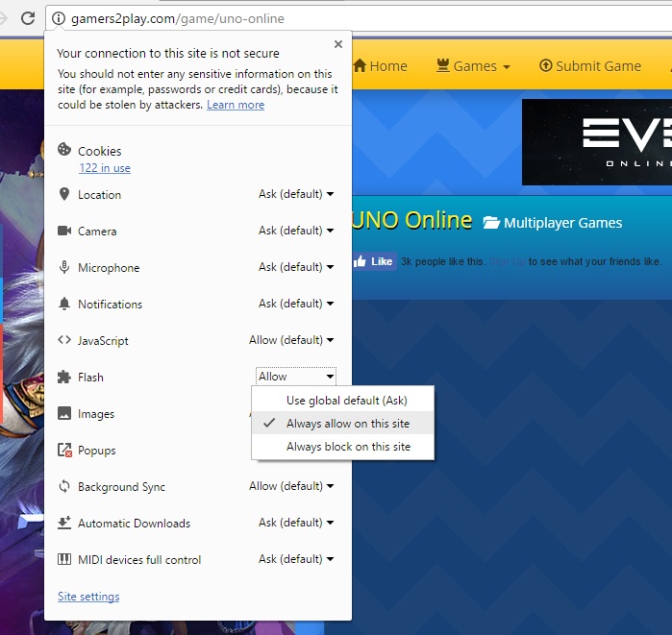This screenshot has width=672, height=635.
Task: Click the Notifications bell icon
Action: click(64, 304)
